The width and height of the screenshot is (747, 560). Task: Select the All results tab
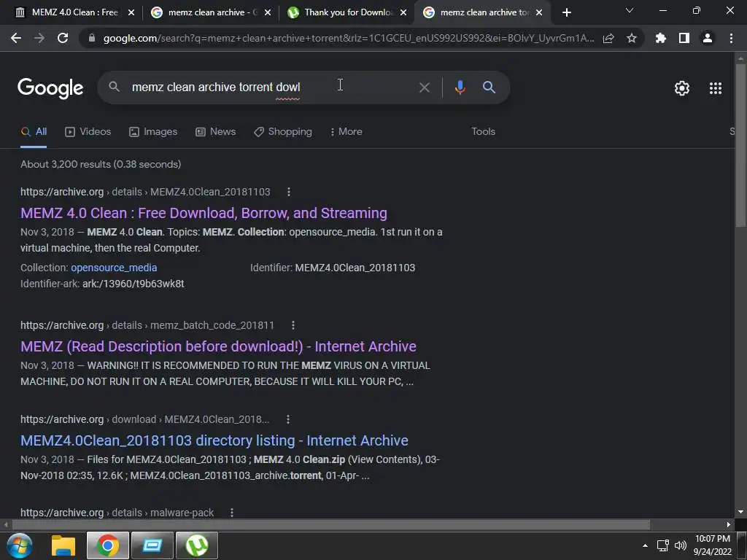[34, 131]
